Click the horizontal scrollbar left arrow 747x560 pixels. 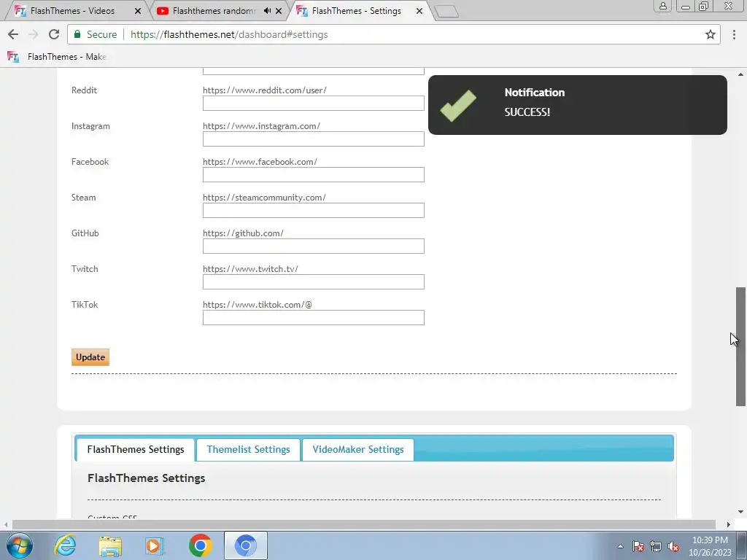click(x=6, y=524)
